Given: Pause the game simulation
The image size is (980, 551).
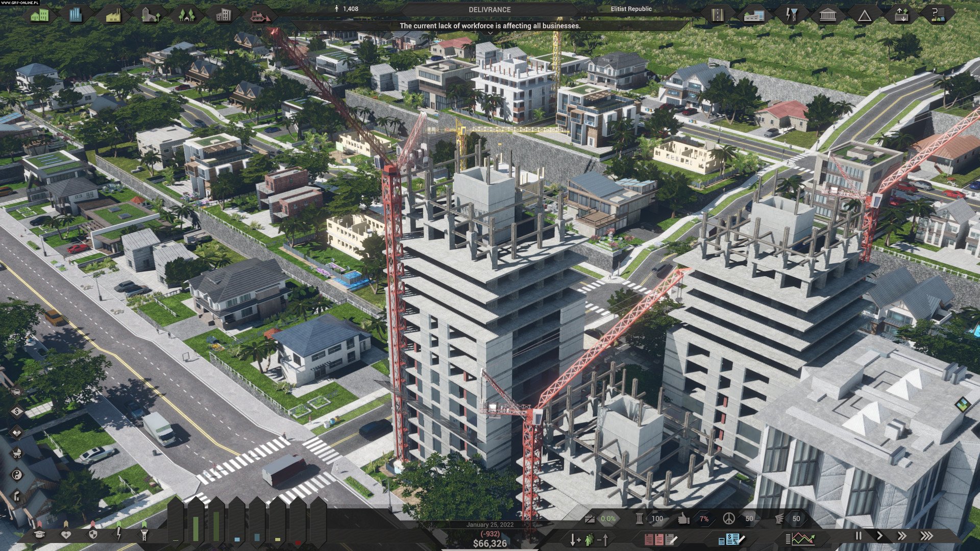Looking at the screenshot, I should (859, 536).
